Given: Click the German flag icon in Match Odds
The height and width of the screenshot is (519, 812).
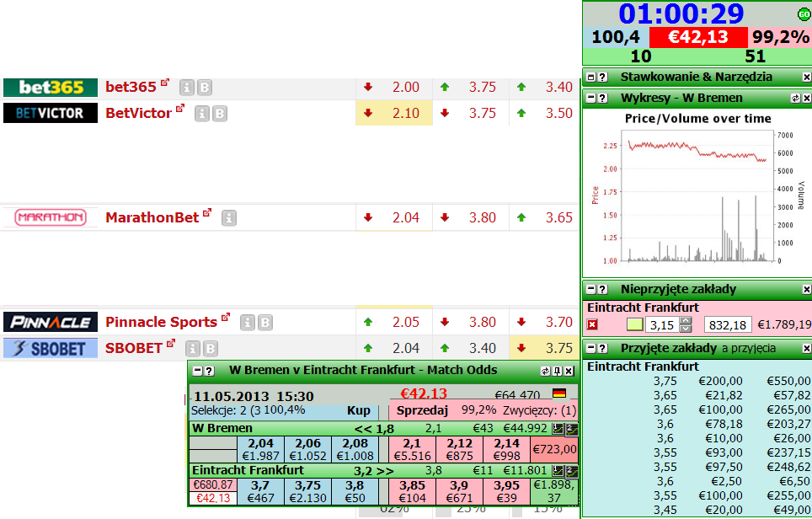Looking at the screenshot, I should coord(559,393).
